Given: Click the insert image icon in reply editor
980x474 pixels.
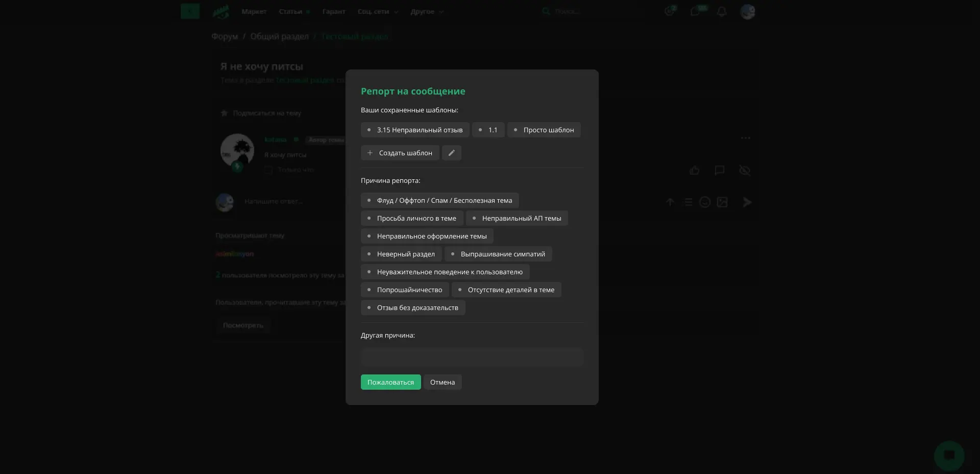Looking at the screenshot, I should tap(722, 202).
